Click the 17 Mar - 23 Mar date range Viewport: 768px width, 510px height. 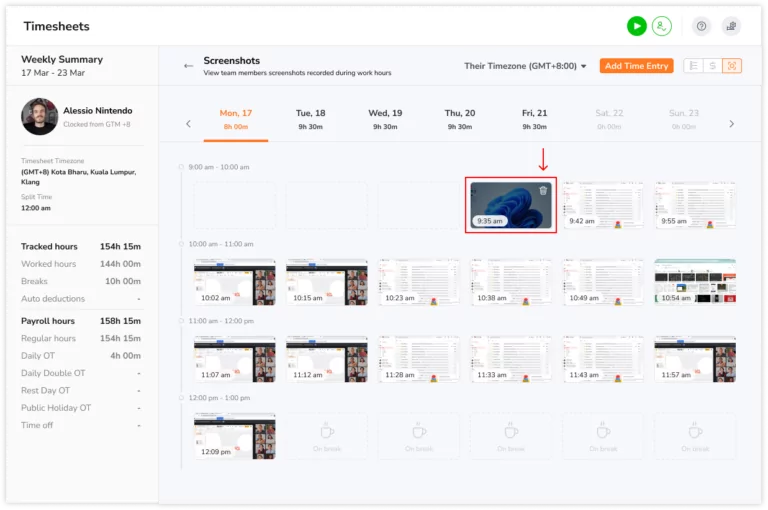tap(53, 73)
